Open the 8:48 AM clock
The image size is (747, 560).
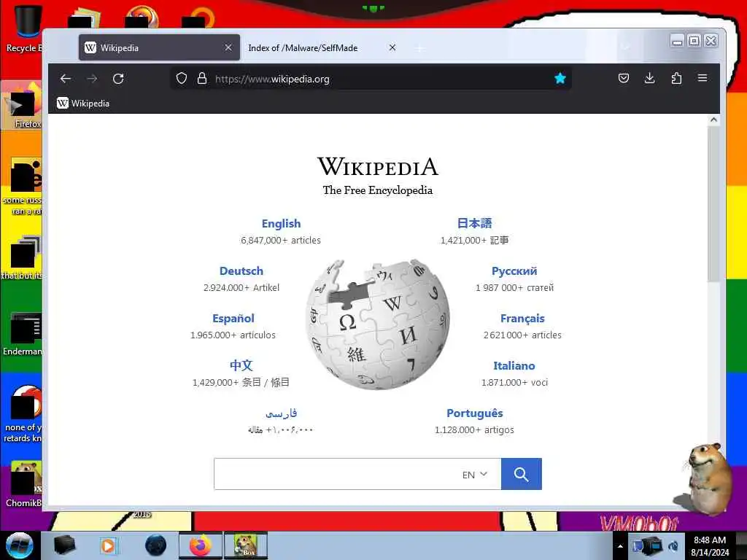[710, 545]
